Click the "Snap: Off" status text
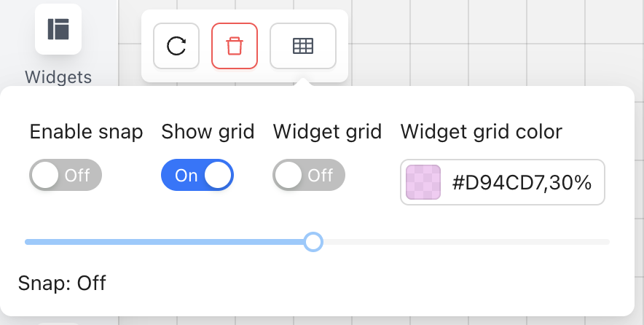Image resolution: width=644 pixels, height=325 pixels. 62,283
